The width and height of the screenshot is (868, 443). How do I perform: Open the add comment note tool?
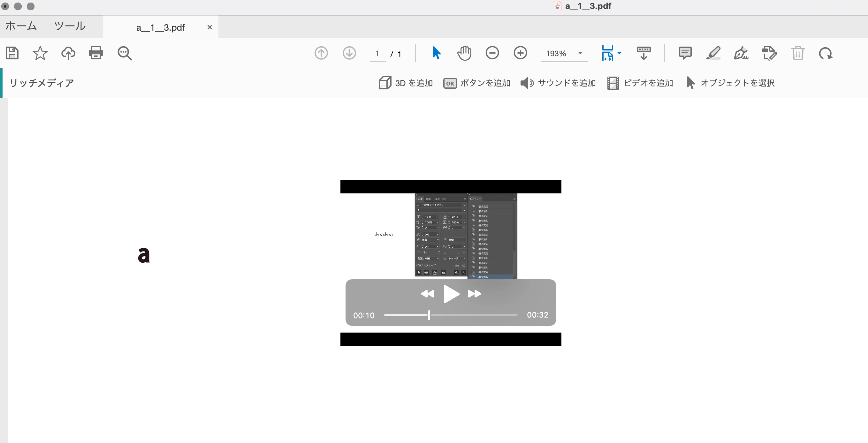(685, 53)
